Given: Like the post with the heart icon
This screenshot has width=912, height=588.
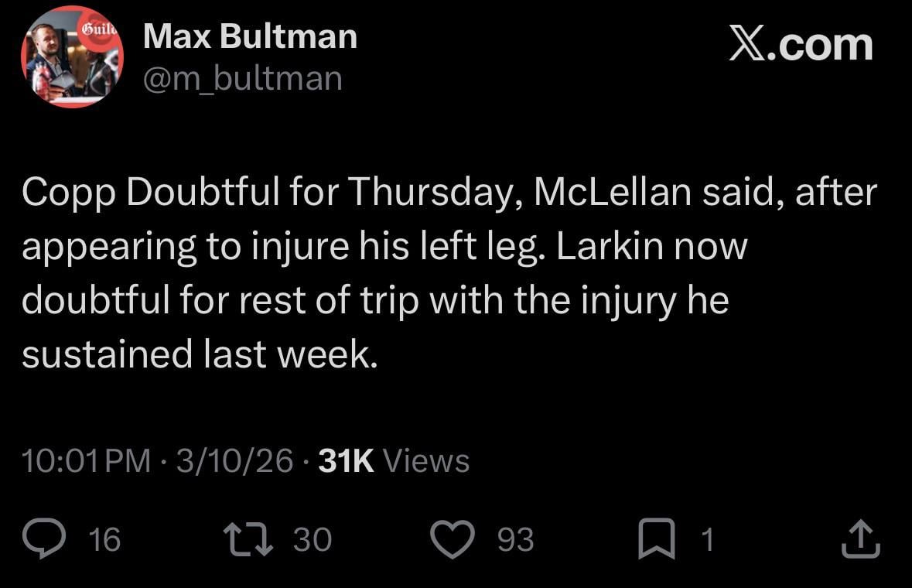Looking at the screenshot, I should [451, 538].
